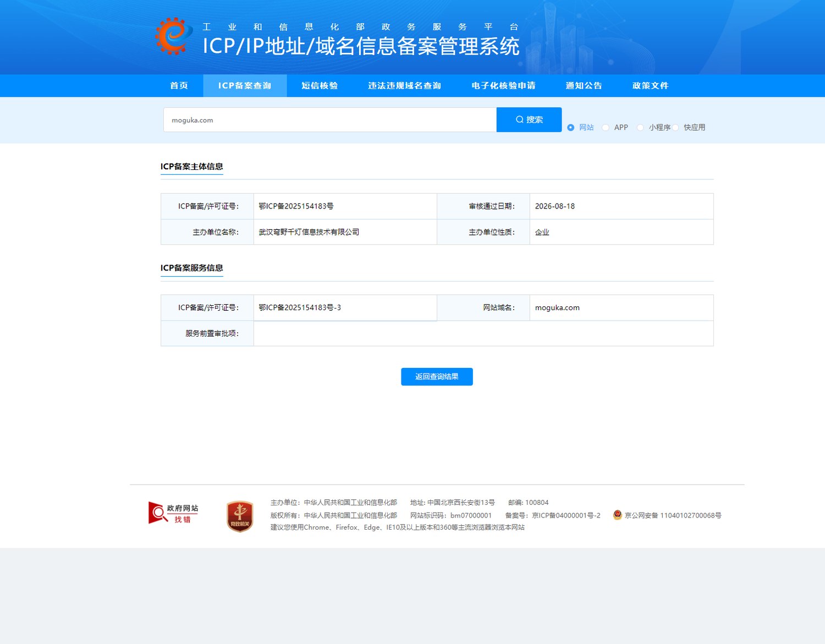825x644 pixels.
Task: Open 京公网安备 11040102700068号 link
Action: (x=673, y=515)
